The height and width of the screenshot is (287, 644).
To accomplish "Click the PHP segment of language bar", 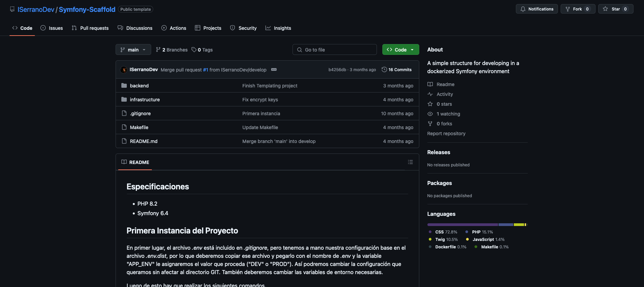I will coord(506,225).
